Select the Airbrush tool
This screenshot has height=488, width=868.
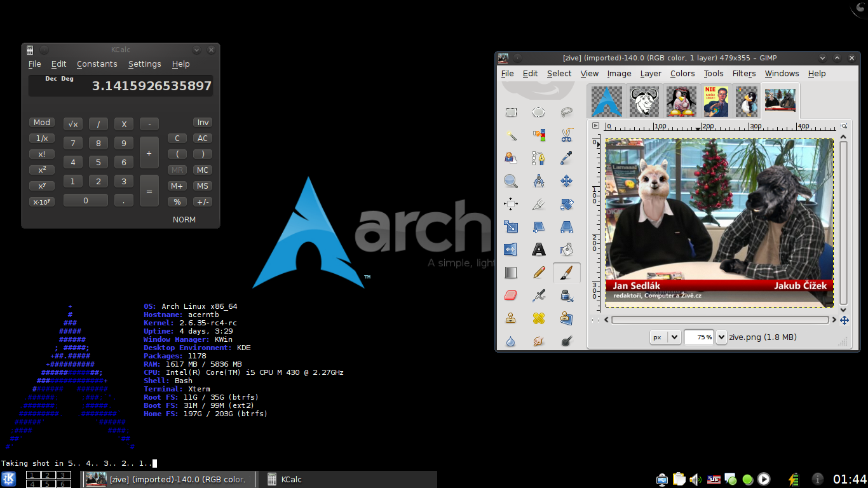(x=539, y=295)
